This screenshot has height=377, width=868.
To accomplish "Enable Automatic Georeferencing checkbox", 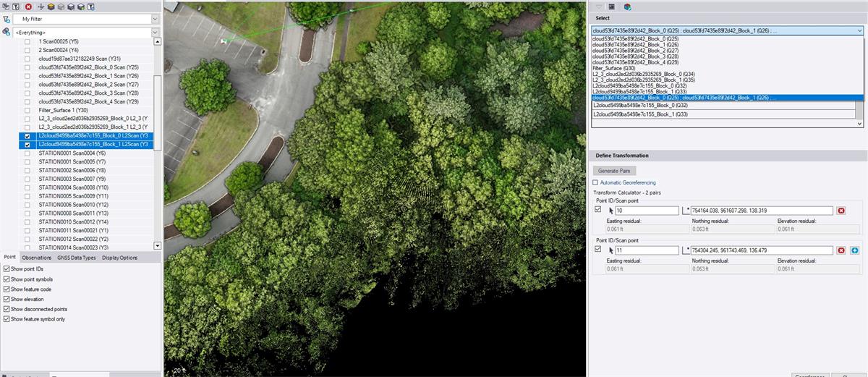I will coord(595,183).
